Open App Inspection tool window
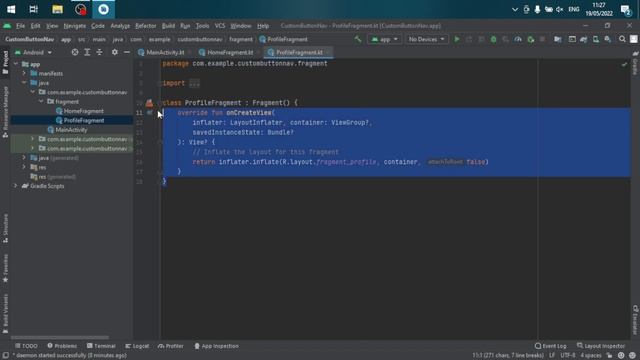 point(216,346)
